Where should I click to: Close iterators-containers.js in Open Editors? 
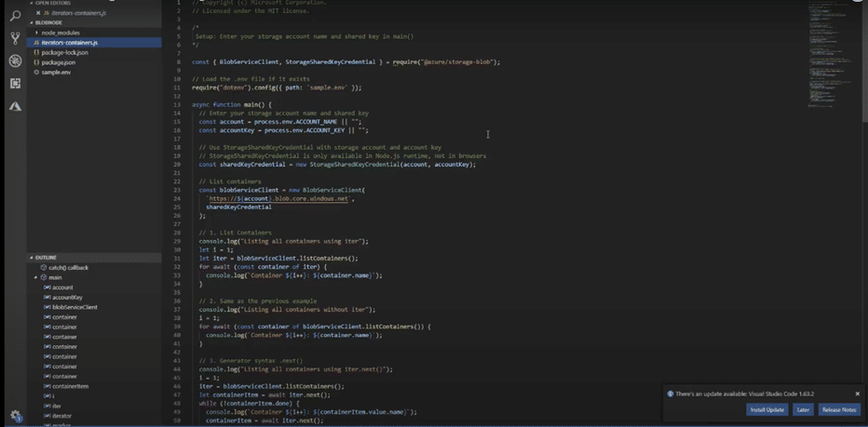[37, 13]
